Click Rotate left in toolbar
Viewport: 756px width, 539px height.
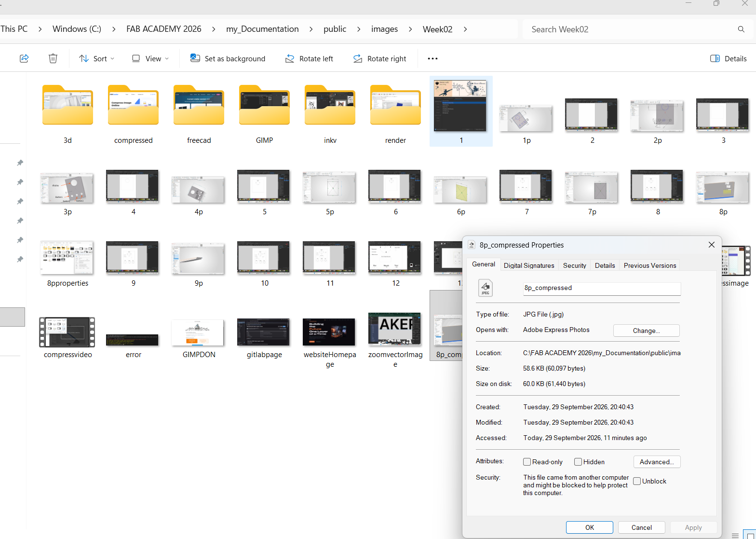point(309,58)
